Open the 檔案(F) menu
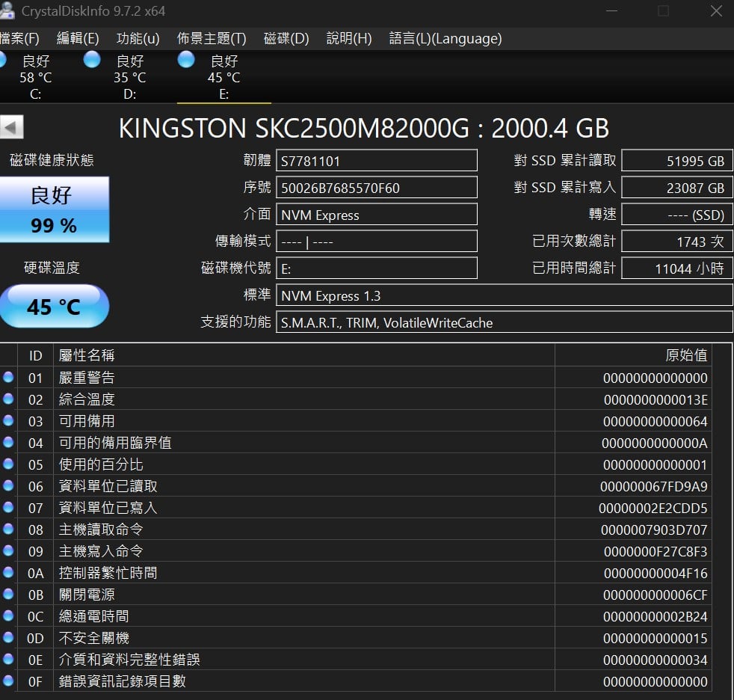Image resolution: width=734 pixels, height=700 pixels. coord(19,38)
